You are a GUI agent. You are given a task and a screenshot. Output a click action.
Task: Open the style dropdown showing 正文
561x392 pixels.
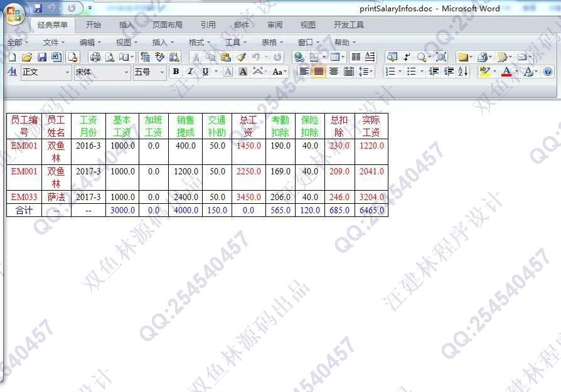coord(46,72)
